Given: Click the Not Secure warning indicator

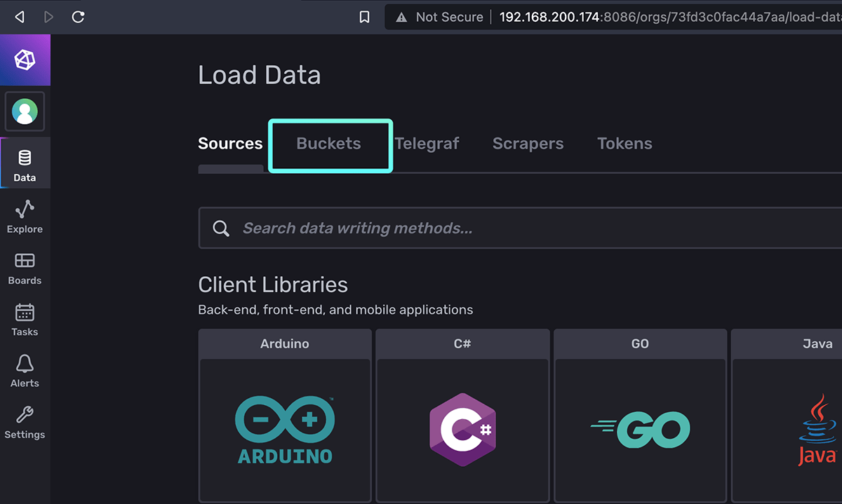Looking at the screenshot, I should (439, 17).
